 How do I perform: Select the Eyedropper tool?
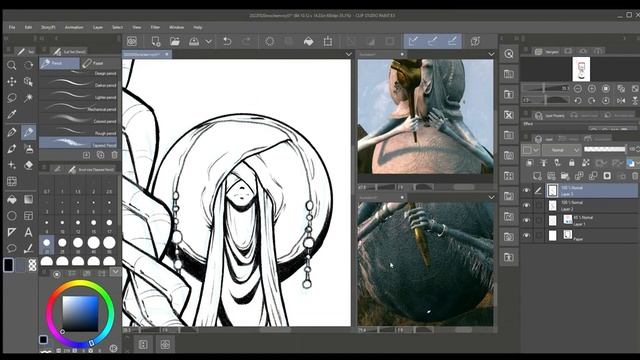(x=11, y=115)
